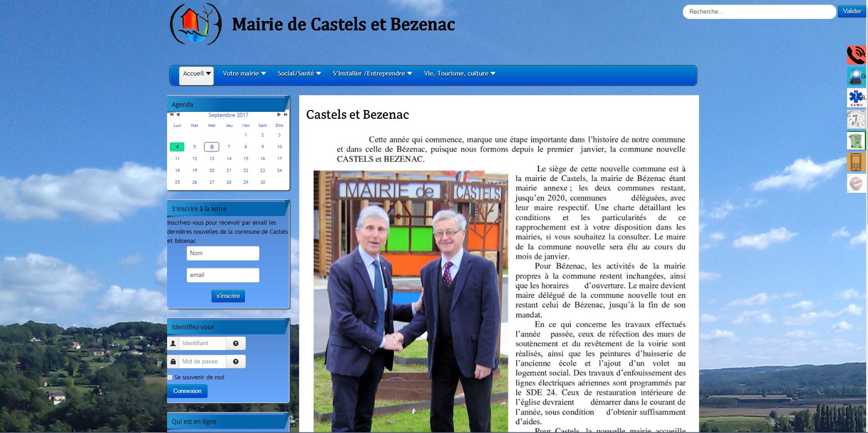Screen dimensions: 868x433
Task: Go to next month in Agenda calendar
Action: (x=279, y=115)
